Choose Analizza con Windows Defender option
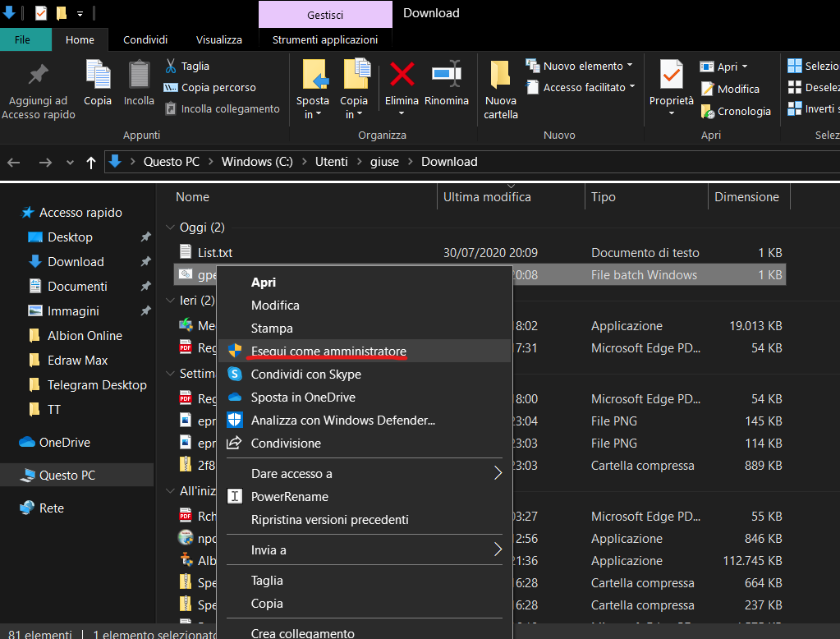The height and width of the screenshot is (639, 840). (342, 421)
